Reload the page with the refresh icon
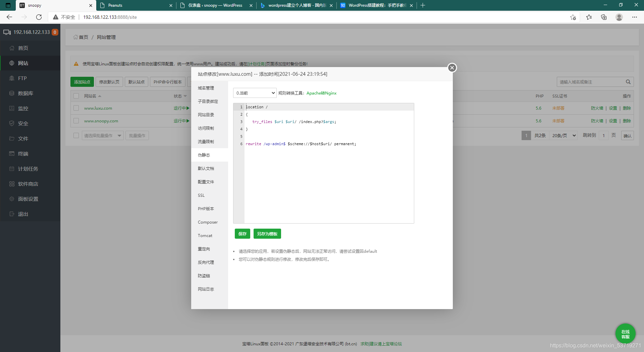644x352 pixels. tap(39, 17)
